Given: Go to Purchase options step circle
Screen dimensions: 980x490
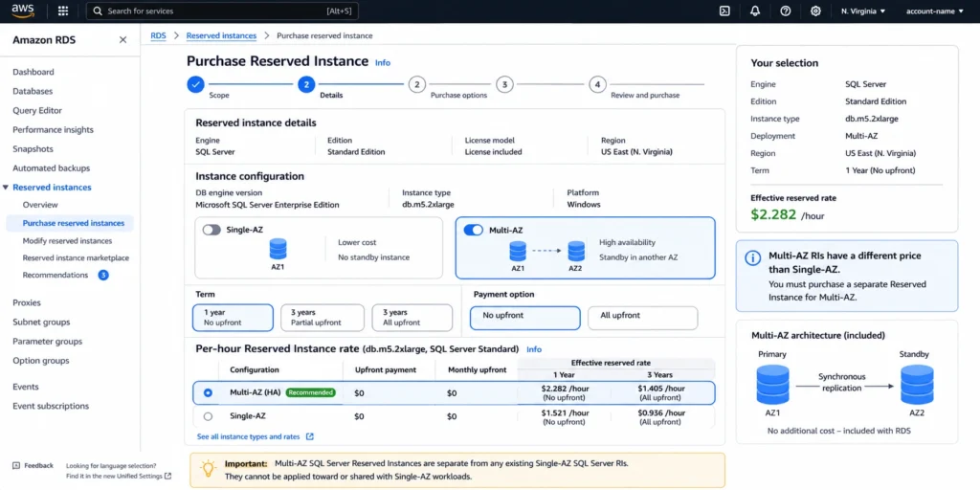Looking at the screenshot, I should point(417,84).
